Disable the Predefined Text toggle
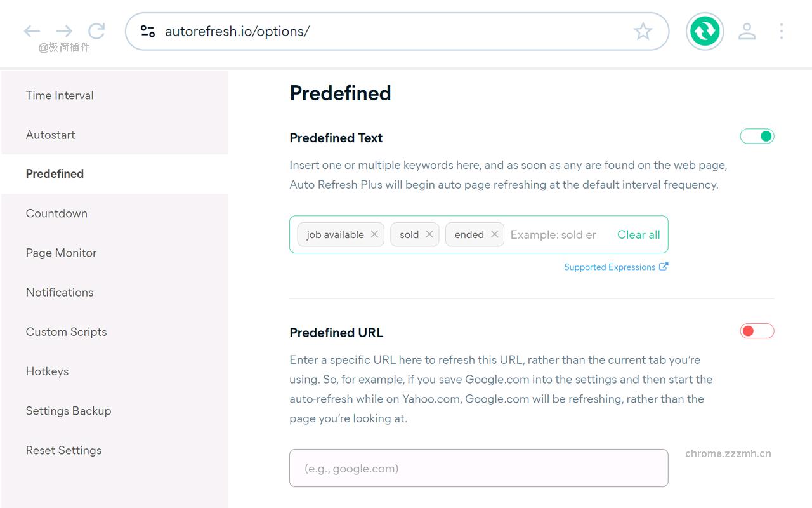Screen dimensions: 812x508 pyautogui.click(x=757, y=136)
